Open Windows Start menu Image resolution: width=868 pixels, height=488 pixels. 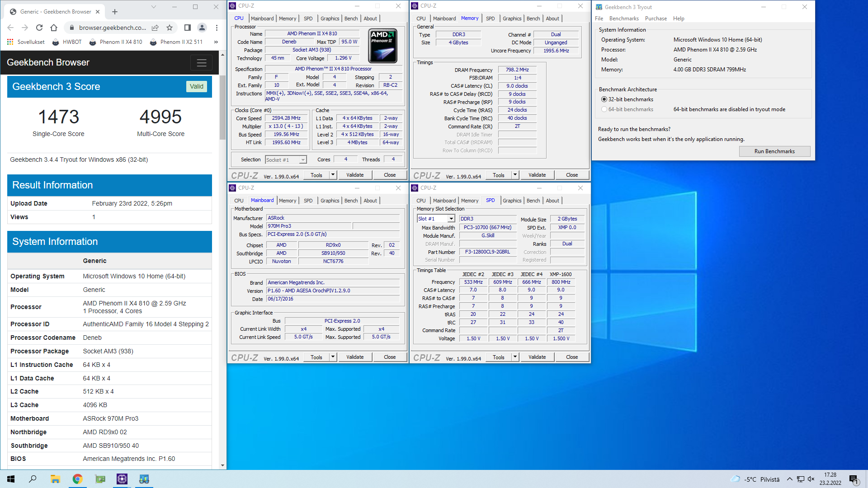(11, 479)
